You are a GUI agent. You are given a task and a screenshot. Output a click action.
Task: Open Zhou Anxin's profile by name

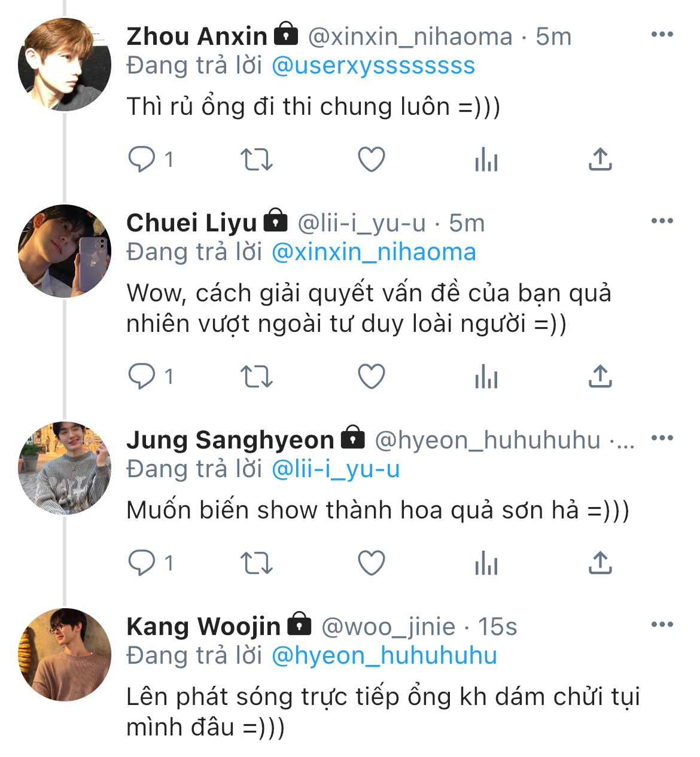(x=197, y=37)
